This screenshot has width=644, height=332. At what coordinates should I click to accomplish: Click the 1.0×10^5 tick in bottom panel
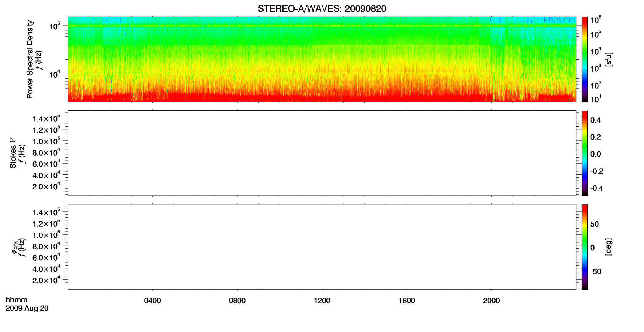point(46,235)
